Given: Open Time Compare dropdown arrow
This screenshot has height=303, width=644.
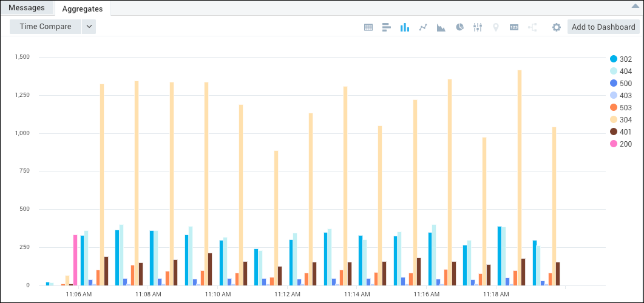Looking at the screenshot, I should 89,27.
